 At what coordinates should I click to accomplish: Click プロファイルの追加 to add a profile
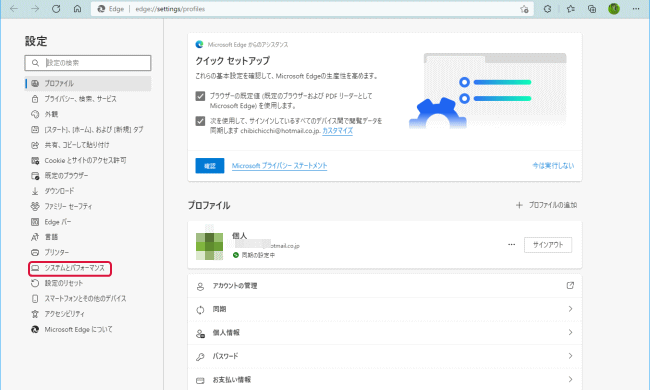click(546, 205)
